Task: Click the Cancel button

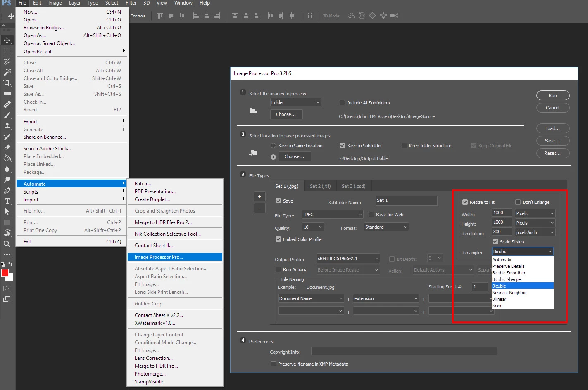Action: [553, 108]
